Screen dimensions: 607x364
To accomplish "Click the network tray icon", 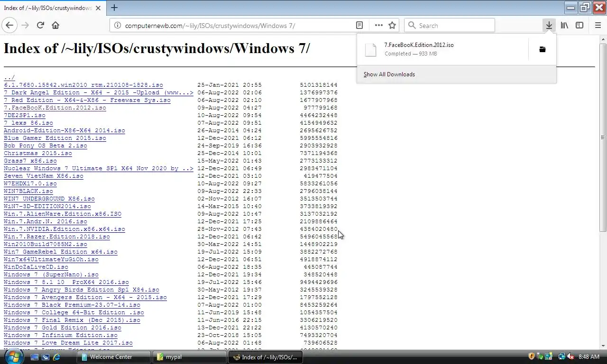I will 562,356.
